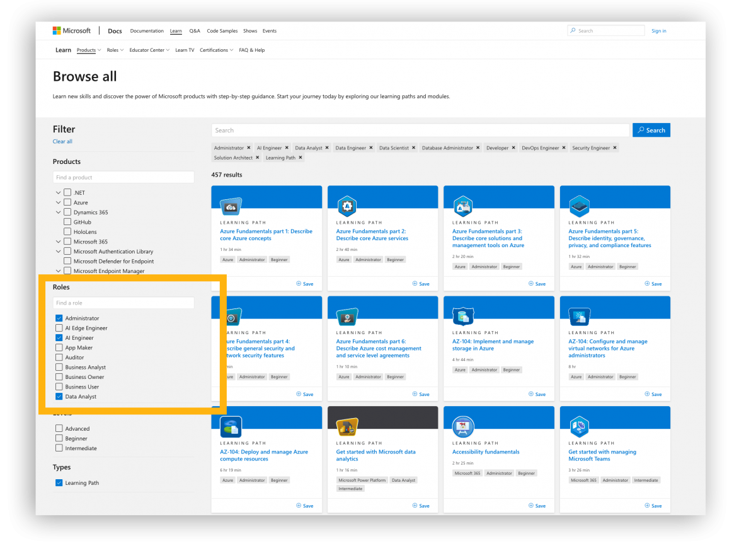Toggle the Business Owner role checkbox
756x553 pixels.
(59, 377)
